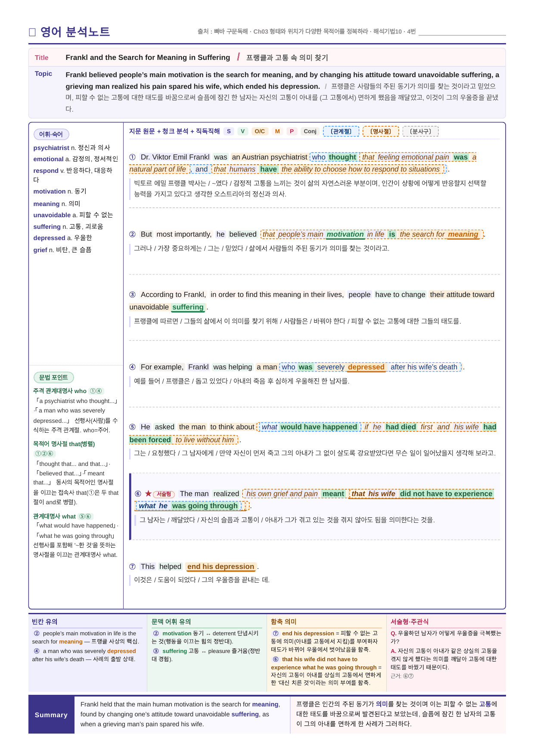Click the S subject legend badge

point(229,131)
